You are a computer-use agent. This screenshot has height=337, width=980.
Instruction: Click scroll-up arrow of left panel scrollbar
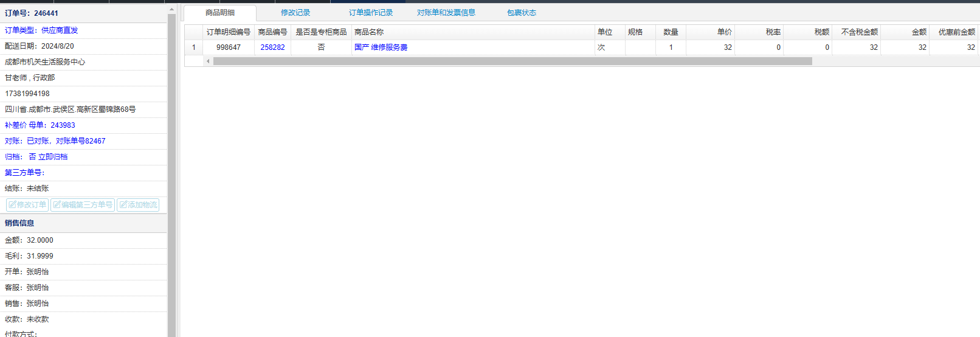click(171, 9)
